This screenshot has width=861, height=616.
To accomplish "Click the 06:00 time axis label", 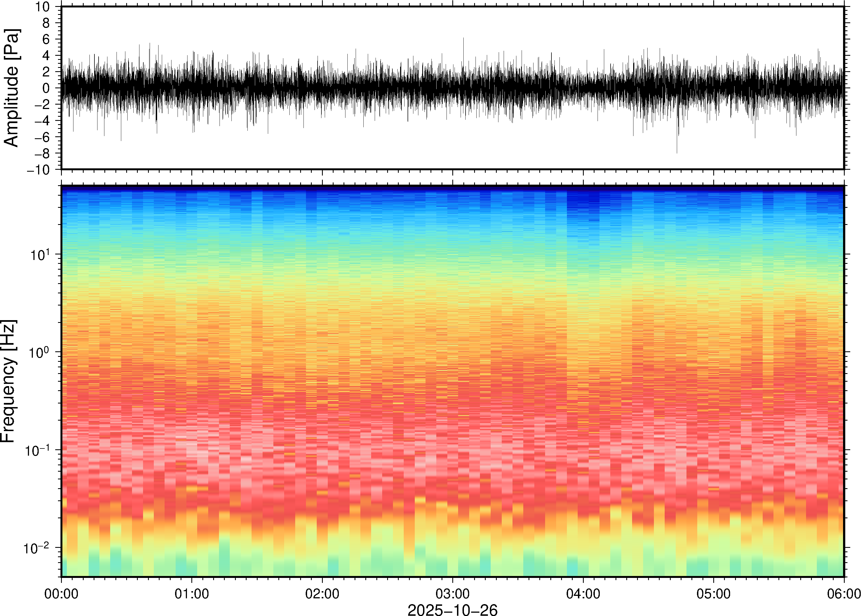I will tap(844, 593).
